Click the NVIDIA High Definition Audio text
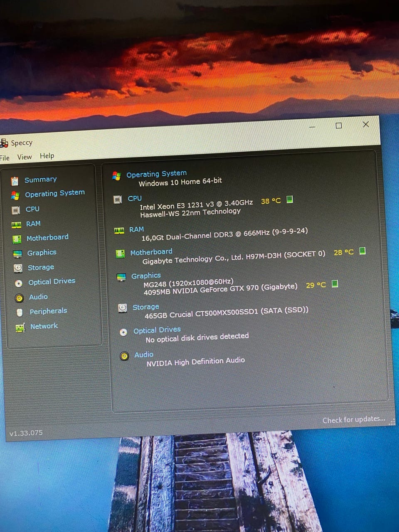The width and height of the screenshot is (399, 532). [196, 362]
